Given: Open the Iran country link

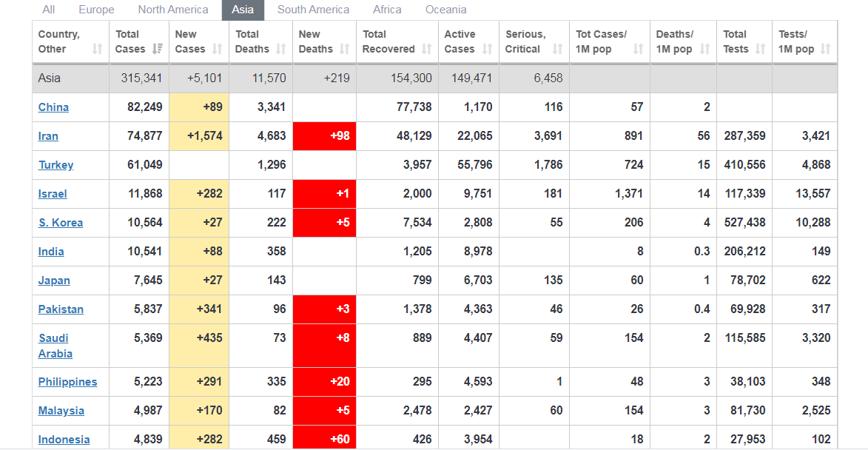Looking at the screenshot, I should pos(48,136).
